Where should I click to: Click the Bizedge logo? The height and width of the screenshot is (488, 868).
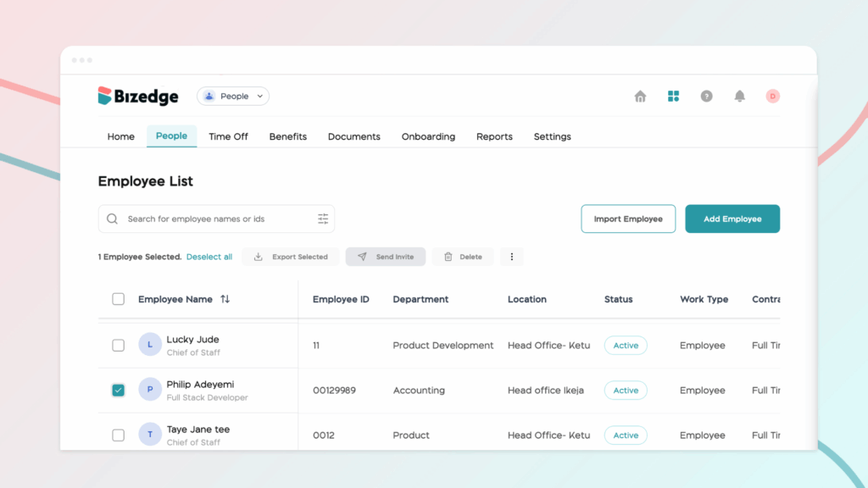point(138,97)
